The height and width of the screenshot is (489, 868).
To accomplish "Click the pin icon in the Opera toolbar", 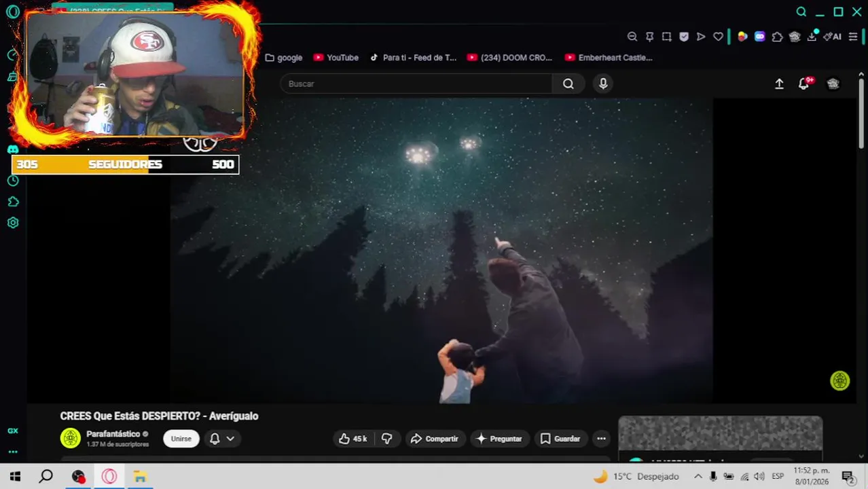I will coord(650,37).
